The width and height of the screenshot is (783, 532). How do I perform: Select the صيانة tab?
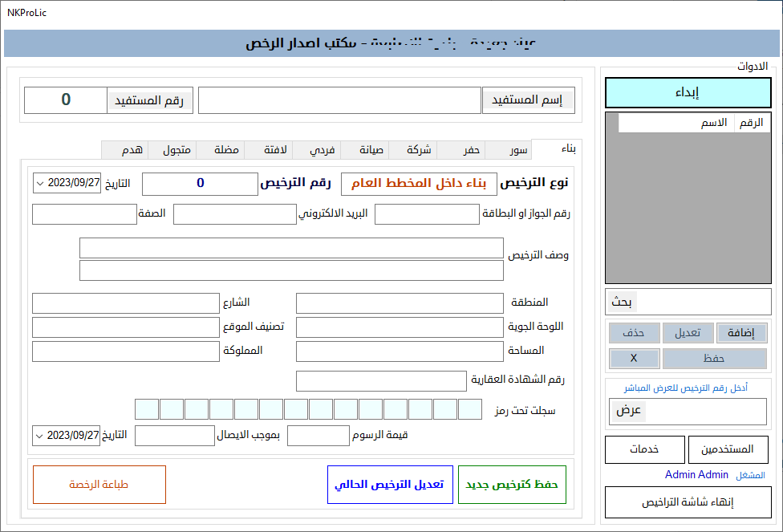pyautogui.click(x=365, y=150)
